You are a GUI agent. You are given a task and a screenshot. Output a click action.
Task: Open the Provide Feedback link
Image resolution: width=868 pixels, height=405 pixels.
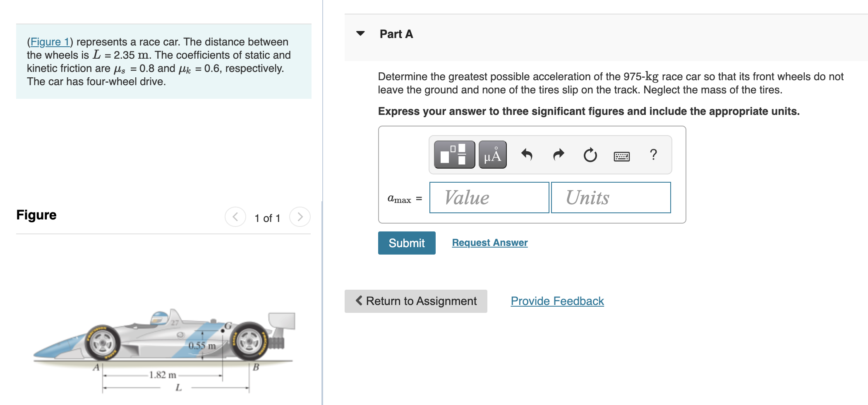pyautogui.click(x=556, y=301)
